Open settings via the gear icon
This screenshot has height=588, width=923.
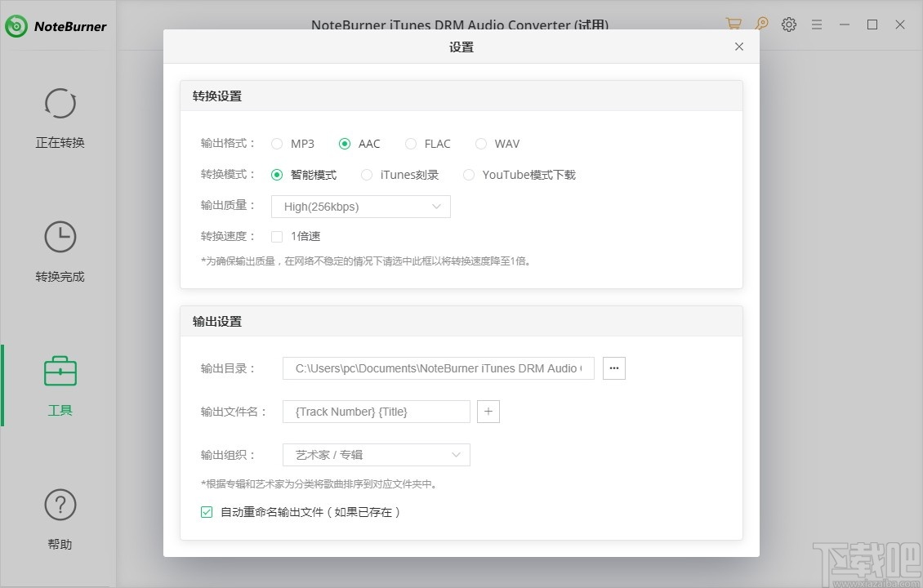[x=789, y=24]
